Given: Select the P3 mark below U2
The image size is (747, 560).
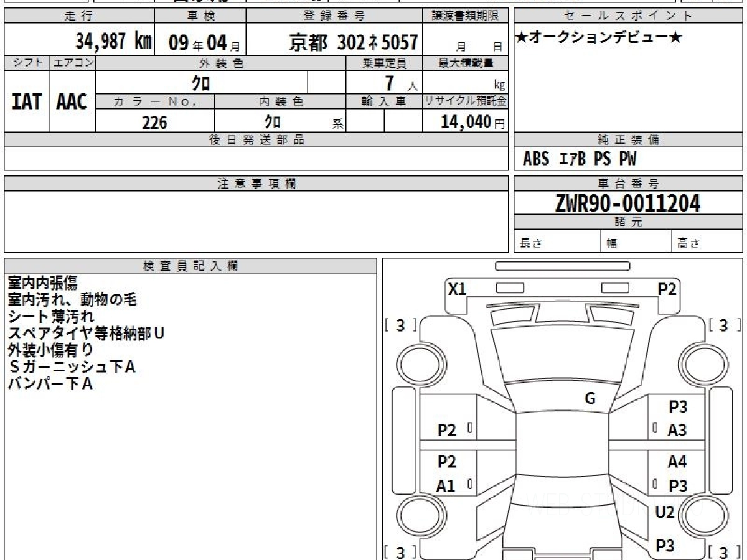Looking at the screenshot, I should coord(665,546).
